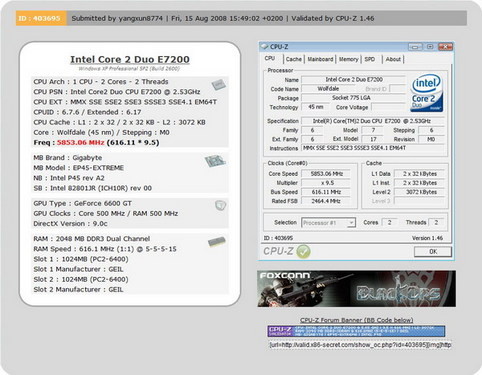The image size is (482, 375).
Task: Click the Intel Core 2 Duo E7200 heading
Action: pyautogui.click(x=130, y=59)
